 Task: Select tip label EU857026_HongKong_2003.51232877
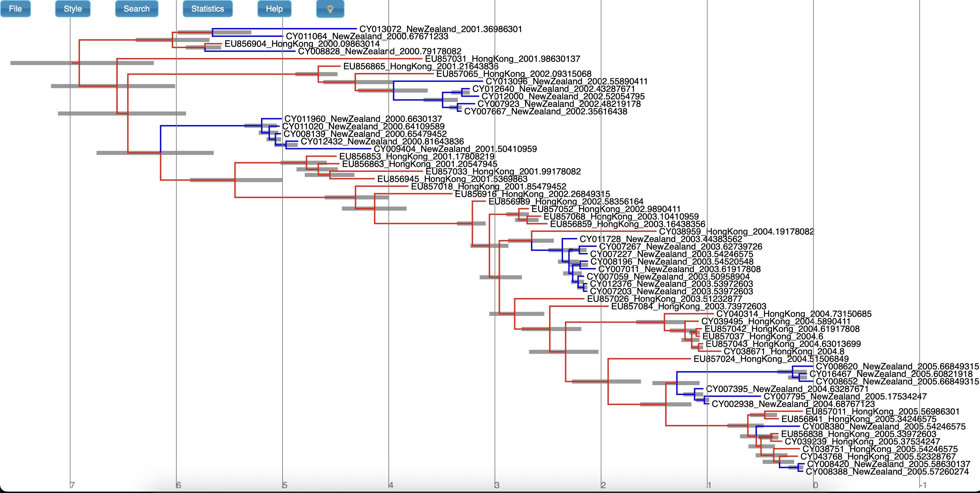coord(665,299)
